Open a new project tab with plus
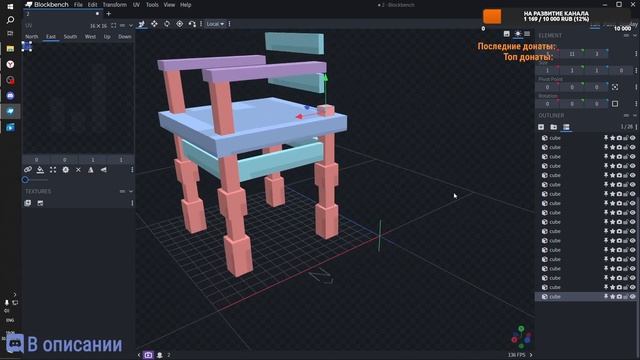Image resolution: width=640 pixels, height=360 pixels. (109, 14)
